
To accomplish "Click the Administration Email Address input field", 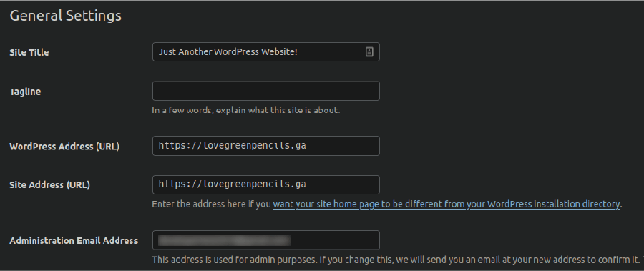I will [x=265, y=240].
